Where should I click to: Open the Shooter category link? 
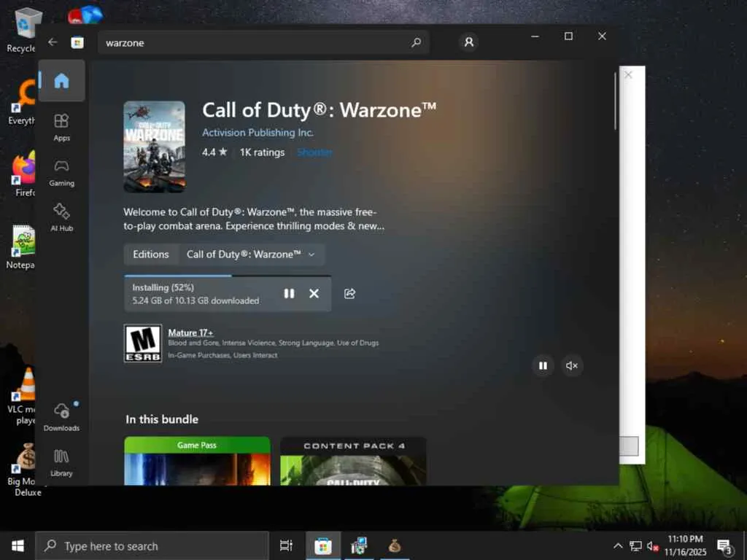tap(314, 152)
